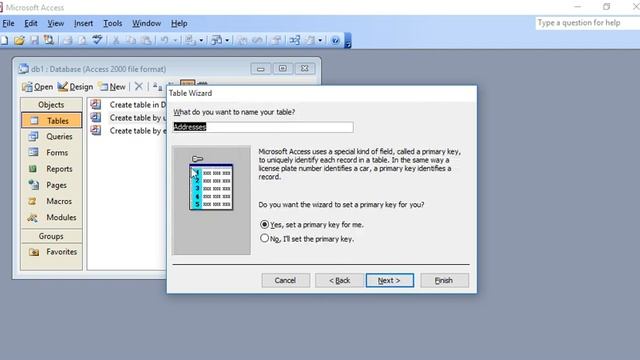Switch to Queries in the Objects bar
Viewport: 640px width, 360px height.
(x=51, y=137)
